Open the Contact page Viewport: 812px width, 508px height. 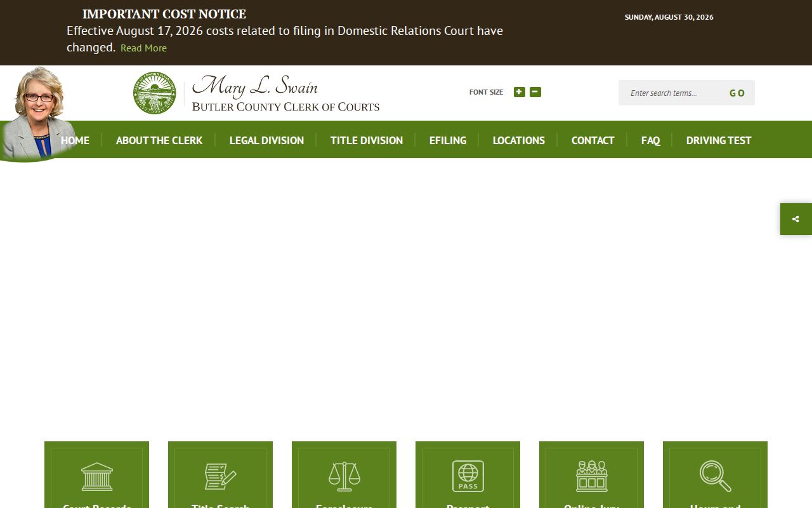click(x=593, y=140)
